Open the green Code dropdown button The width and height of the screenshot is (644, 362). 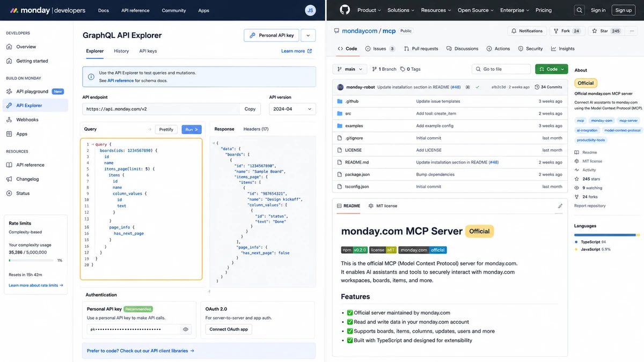point(551,69)
